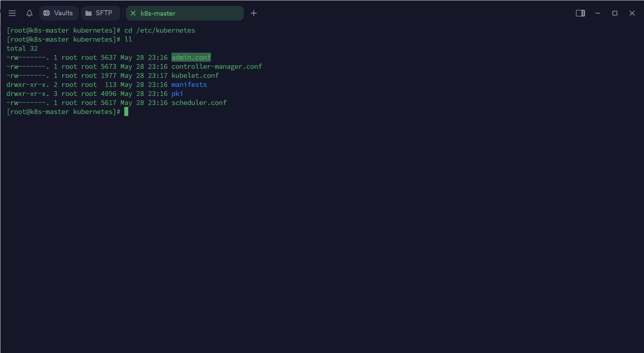Viewport: 644px width, 353px height.
Task: Click the highlighted admin.conf filename
Action: tap(191, 57)
